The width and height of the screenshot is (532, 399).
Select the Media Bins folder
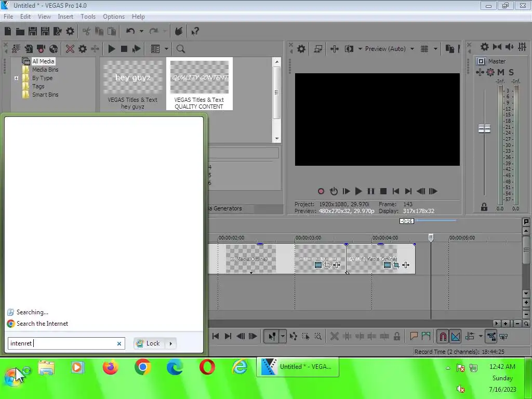(x=45, y=70)
